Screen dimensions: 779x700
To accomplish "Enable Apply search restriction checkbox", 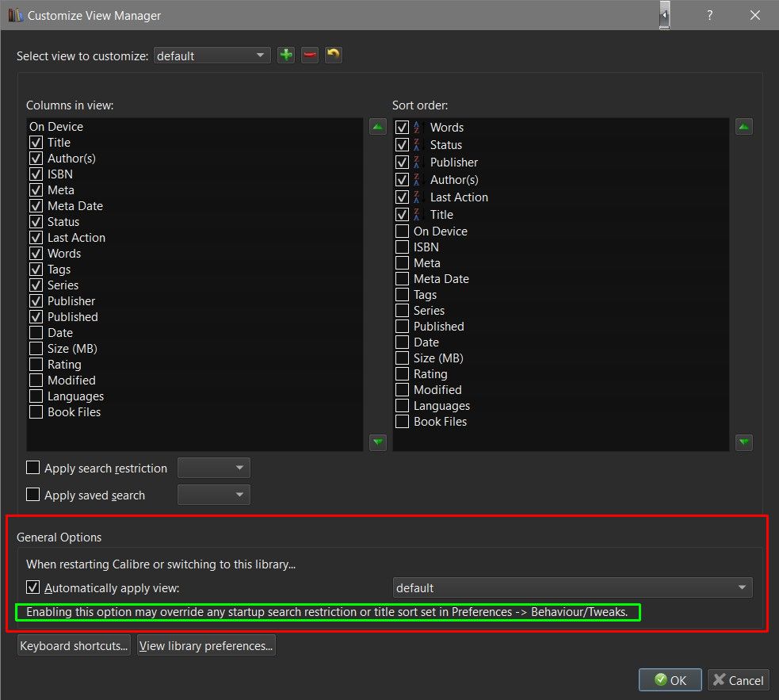I will click(x=32, y=468).
